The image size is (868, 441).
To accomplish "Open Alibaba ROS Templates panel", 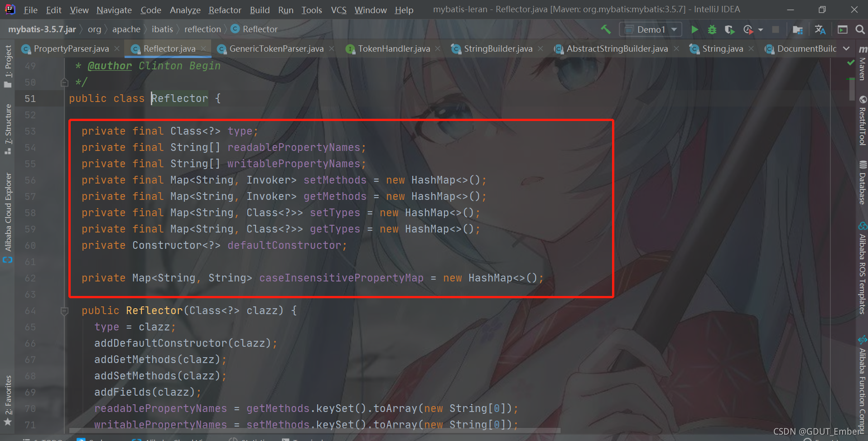I will pyautogui.click(x=862, y=268).
